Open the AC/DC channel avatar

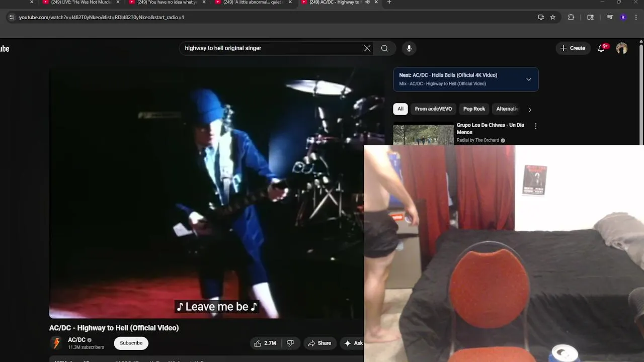tap(56, 343)
